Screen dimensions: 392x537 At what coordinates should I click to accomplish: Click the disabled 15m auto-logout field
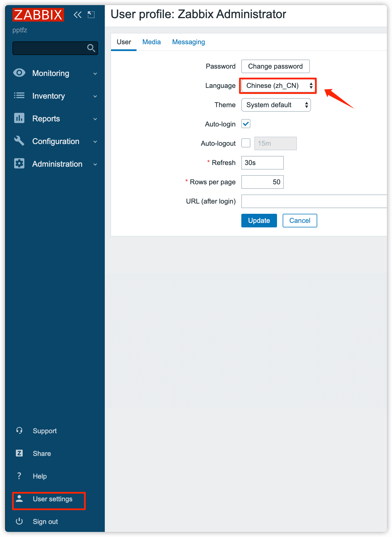(x=276, y=143)
